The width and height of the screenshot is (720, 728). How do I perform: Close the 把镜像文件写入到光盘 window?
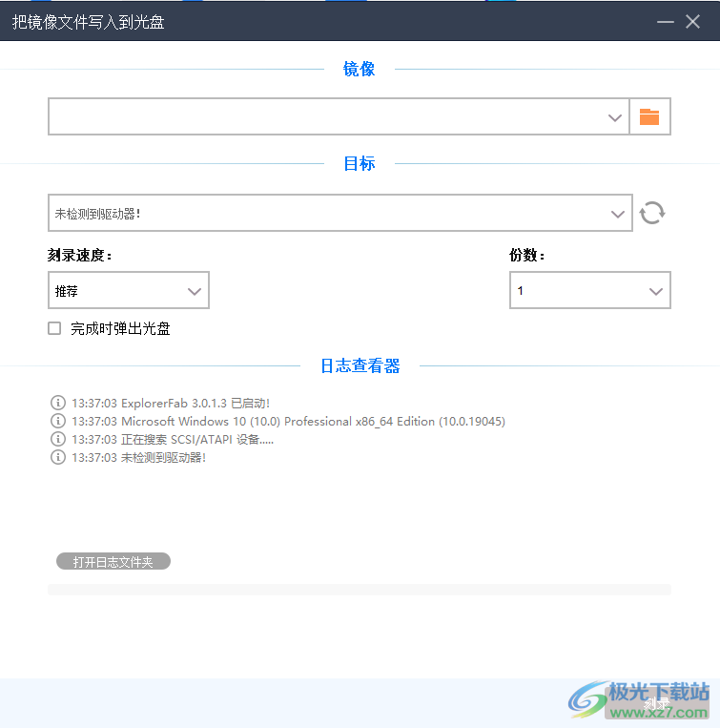pos(692,22)
